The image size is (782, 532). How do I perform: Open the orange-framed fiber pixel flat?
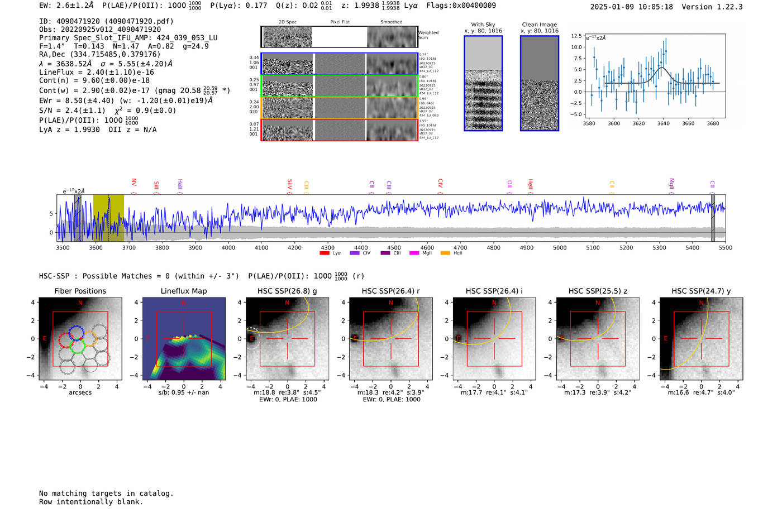340,108
